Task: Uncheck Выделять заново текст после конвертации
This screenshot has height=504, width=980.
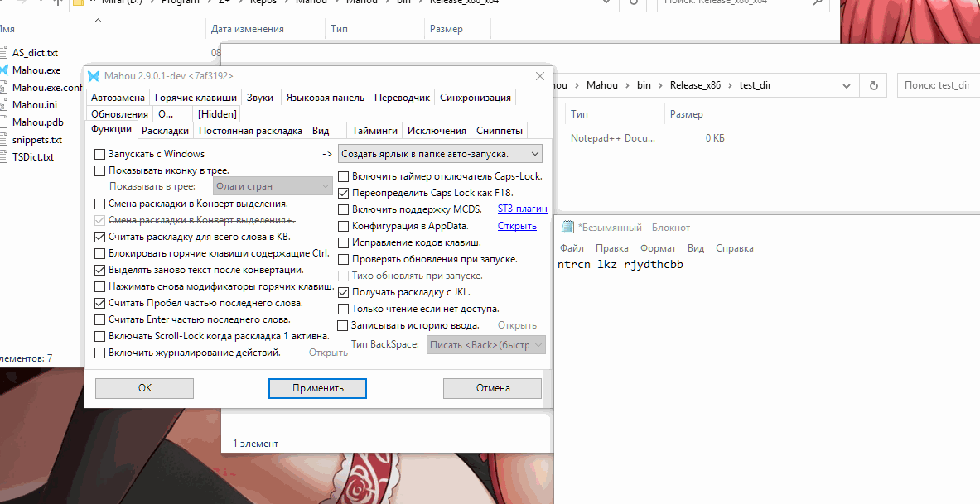Action: click(x=99, y=271)
